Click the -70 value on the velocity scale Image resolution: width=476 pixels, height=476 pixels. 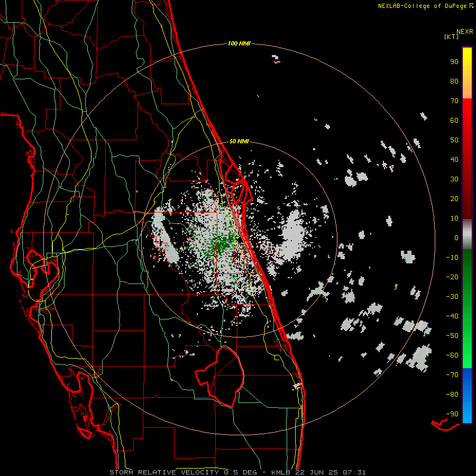[452, 375]
